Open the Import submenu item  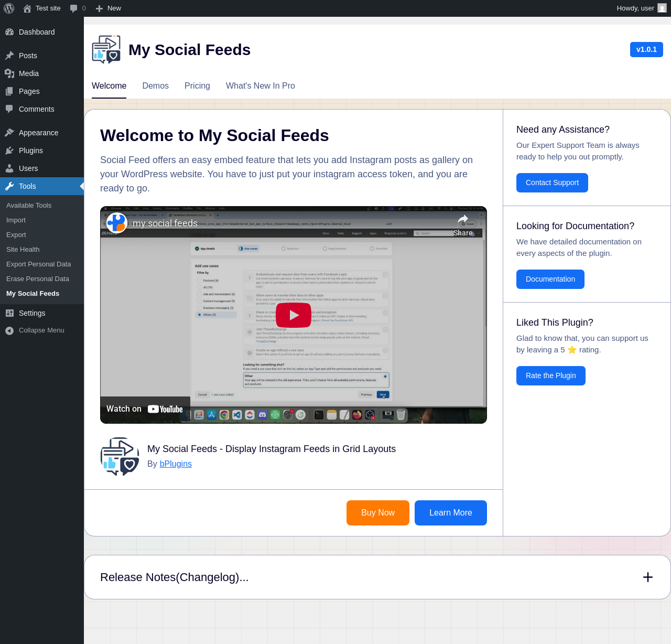(x=16, y=220)
